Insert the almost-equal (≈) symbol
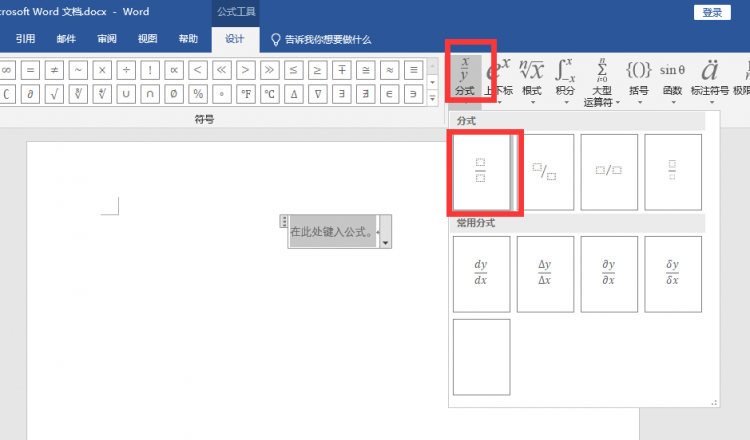The image size is (750, 440). (x=389, y=70)
